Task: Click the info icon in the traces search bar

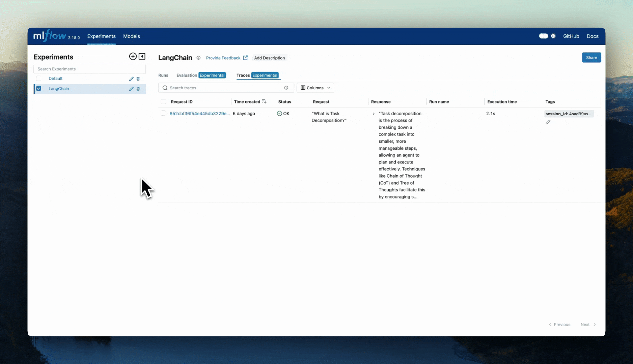Action: pyautogui.click(x=286, y=88)
